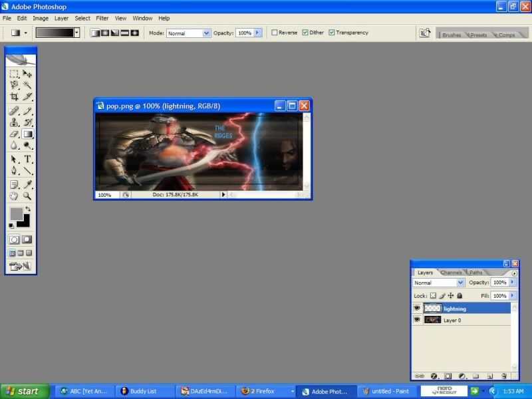Viewport: 532px width, 399px height.
Task: Open the Image menu
Action: pyautogui.click(x=41, y=19)
